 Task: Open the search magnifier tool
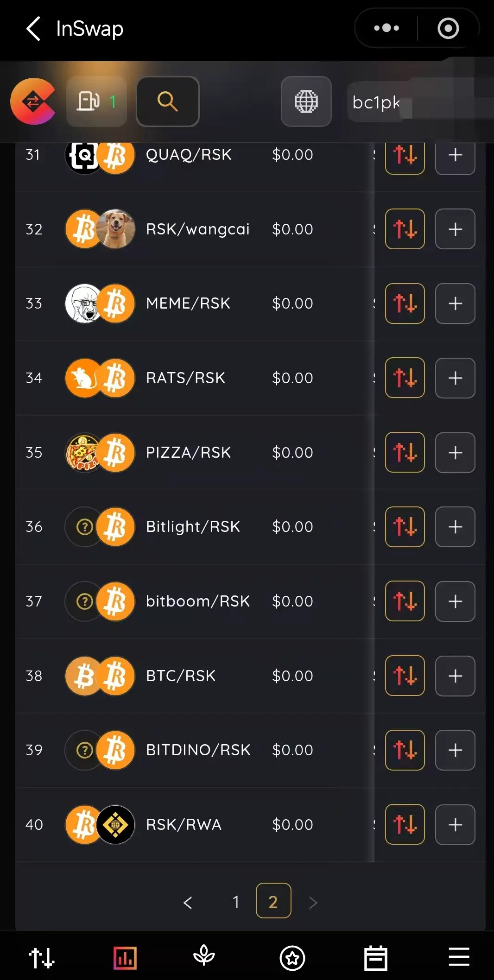[x=168, y=101]
